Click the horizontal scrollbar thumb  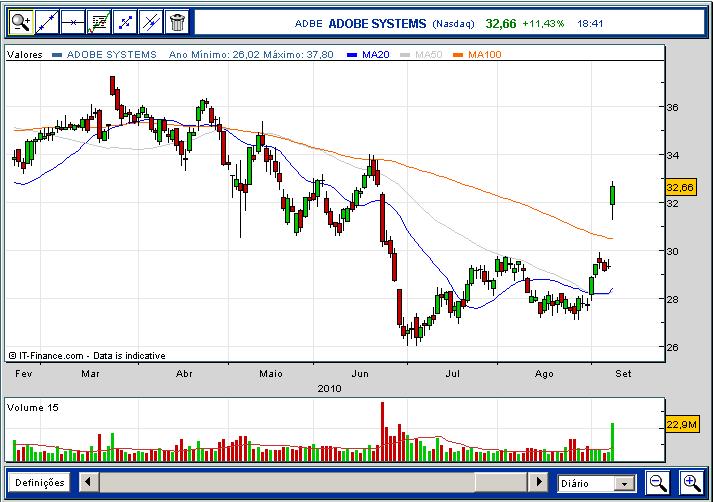coord(501,482)
